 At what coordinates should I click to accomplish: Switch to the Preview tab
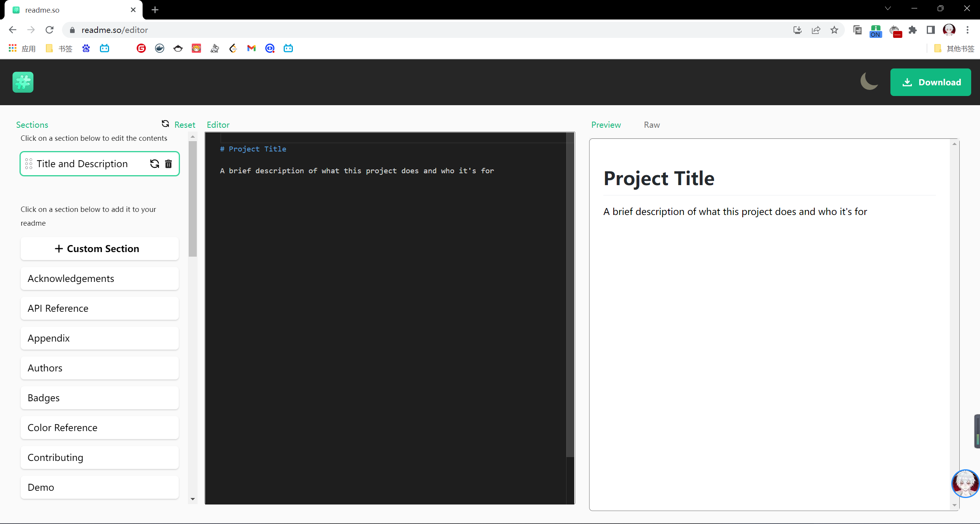(606, 125)
